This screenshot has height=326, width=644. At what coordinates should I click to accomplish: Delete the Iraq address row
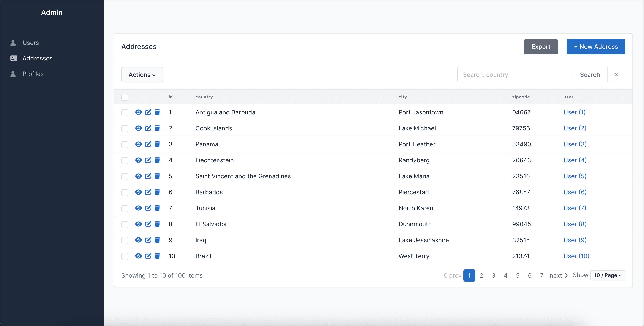tap(157, 240)
